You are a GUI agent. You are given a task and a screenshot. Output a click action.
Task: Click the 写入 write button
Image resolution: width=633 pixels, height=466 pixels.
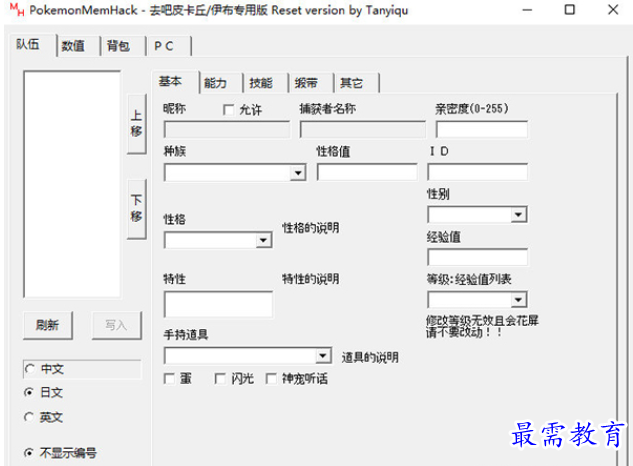(117, 325)
